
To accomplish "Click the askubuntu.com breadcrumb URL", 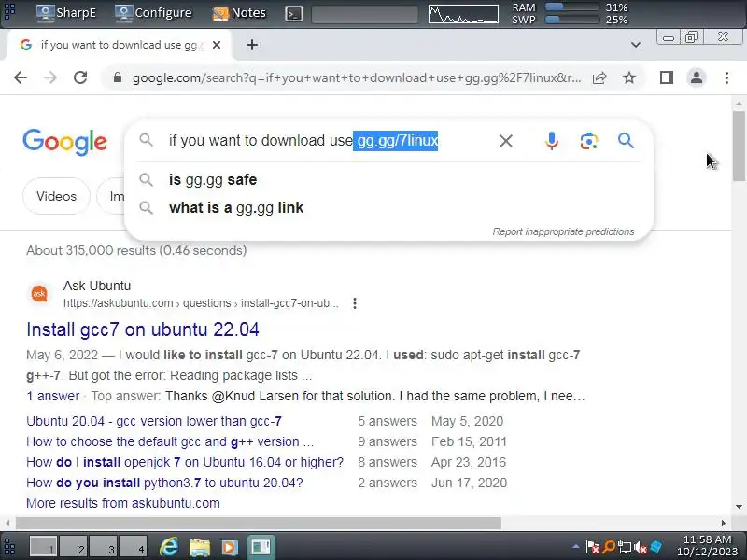I will 201,303.
